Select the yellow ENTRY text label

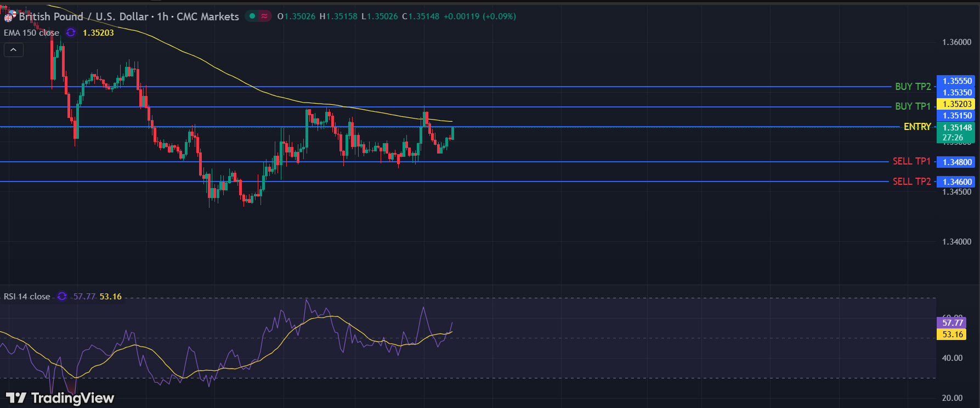tap(917, 127)
